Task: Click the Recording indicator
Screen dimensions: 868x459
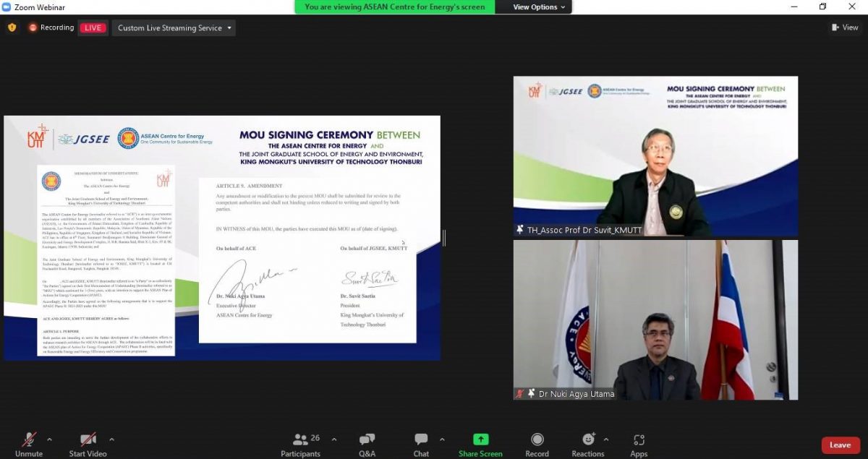Action: tap(51, 27)
